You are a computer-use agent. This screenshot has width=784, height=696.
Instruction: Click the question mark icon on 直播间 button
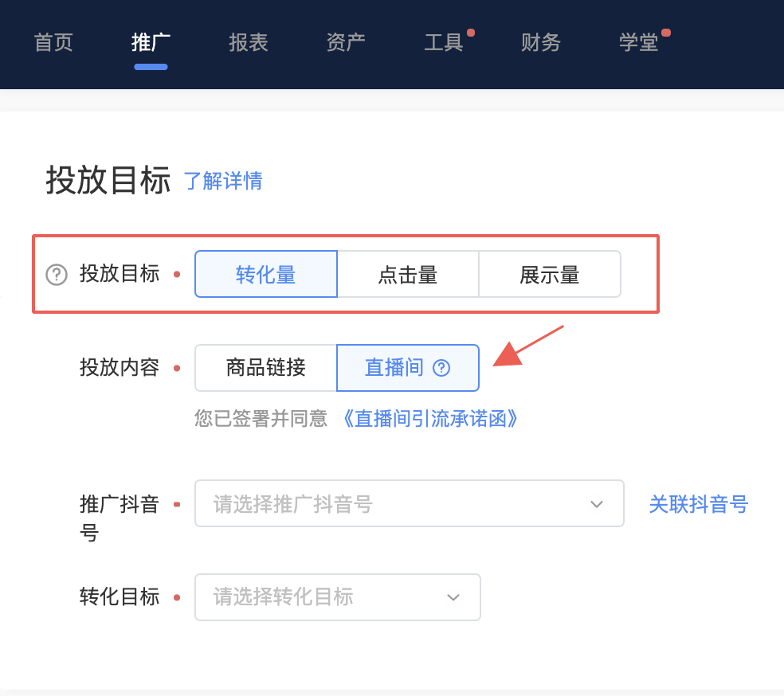click(442, 368)
